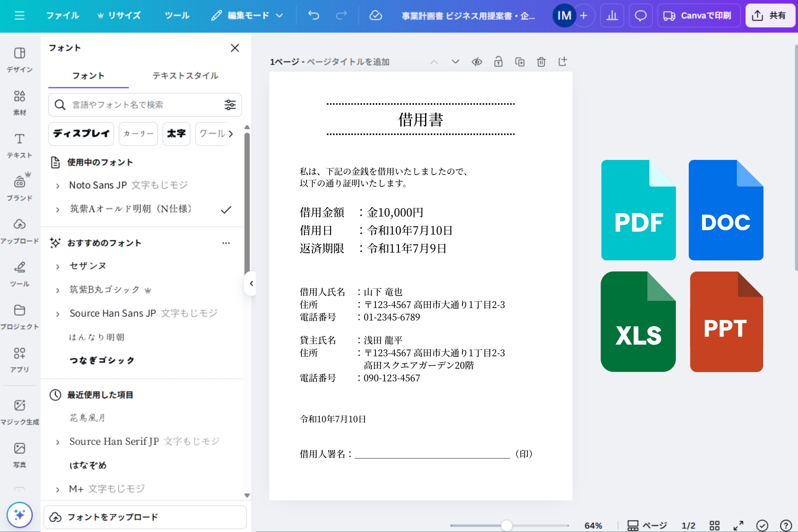Expand Source Han Sans JP font variants

coord(58,314)
